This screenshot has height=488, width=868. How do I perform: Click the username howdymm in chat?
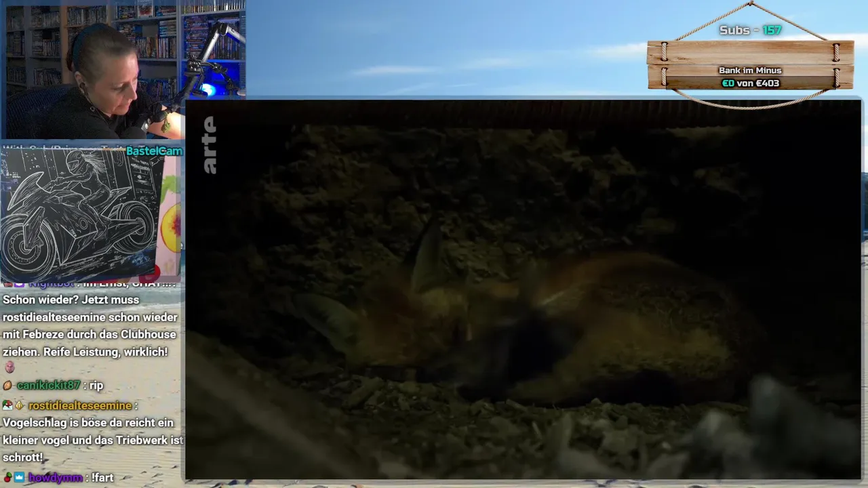tap(55, 478)
